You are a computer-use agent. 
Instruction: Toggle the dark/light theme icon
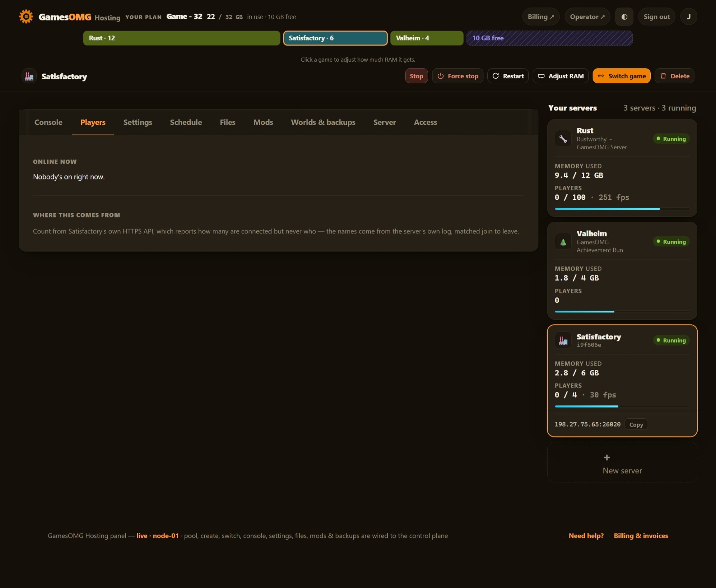[x=624, y=17]
